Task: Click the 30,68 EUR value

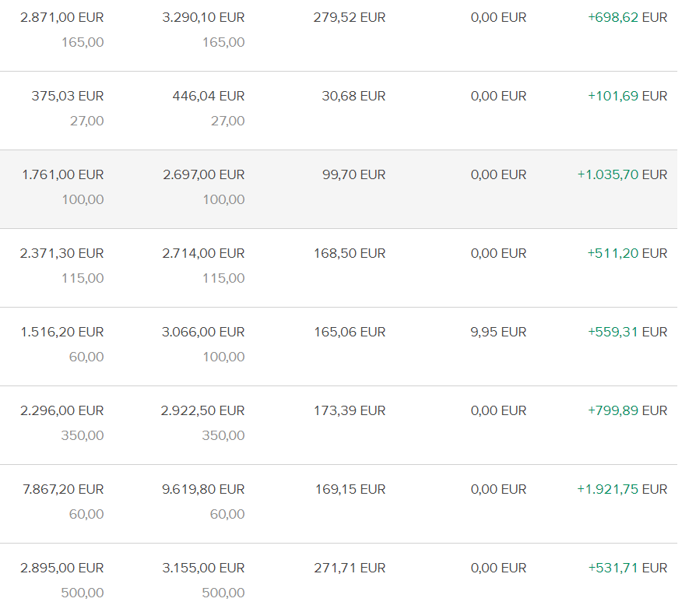Action: [x=353, y=96]
